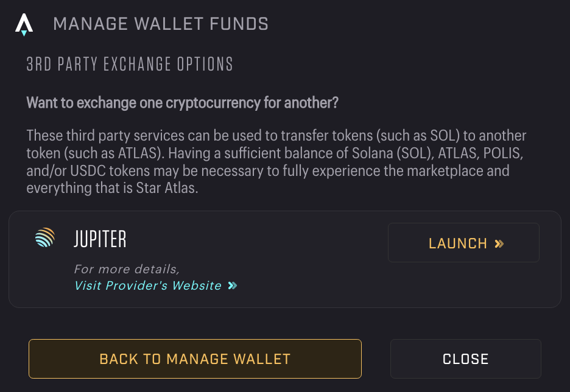Click the chevron arrows after Visit Provider's Website
This screenshot has height=392, width=570.
232,285
